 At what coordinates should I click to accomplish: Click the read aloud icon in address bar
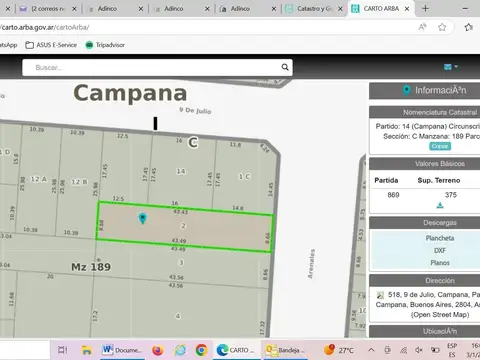pyautogui.click(x=422, y=27)
